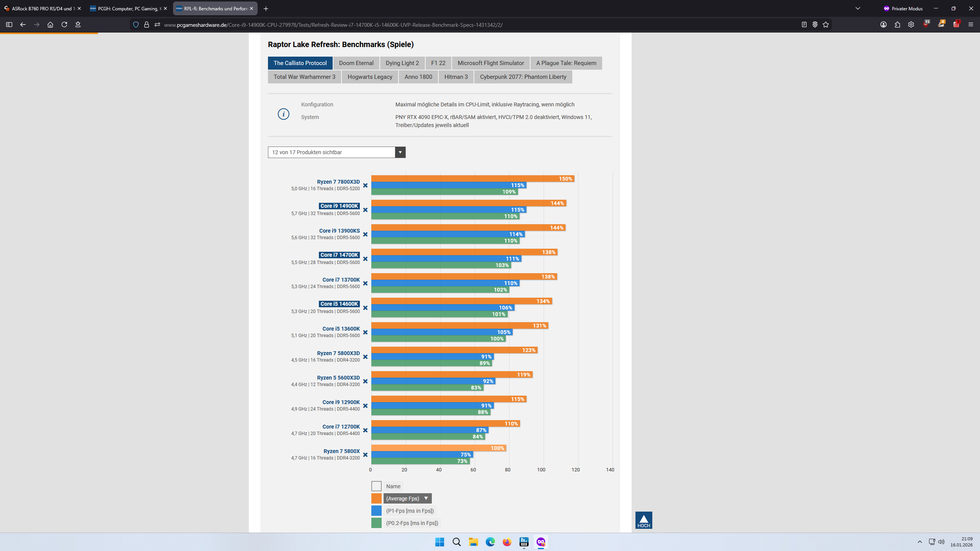Bookmark this page with star icon

[x=826, y=24]
